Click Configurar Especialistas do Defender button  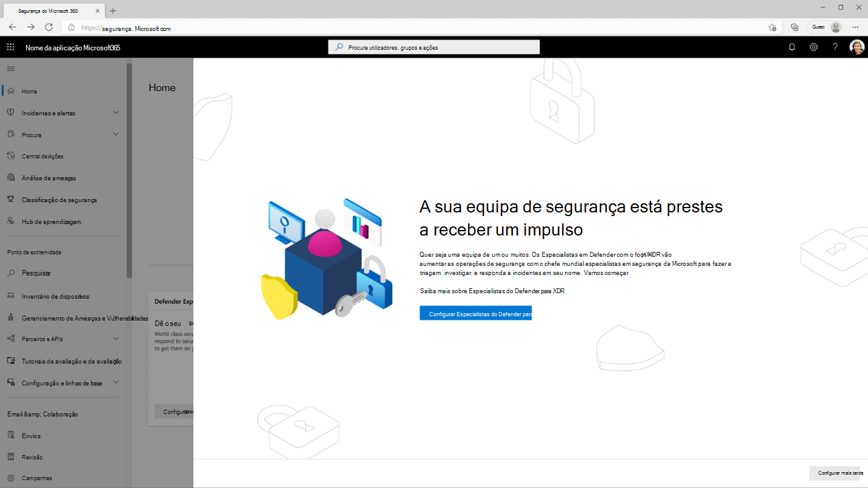pos(475,313)
